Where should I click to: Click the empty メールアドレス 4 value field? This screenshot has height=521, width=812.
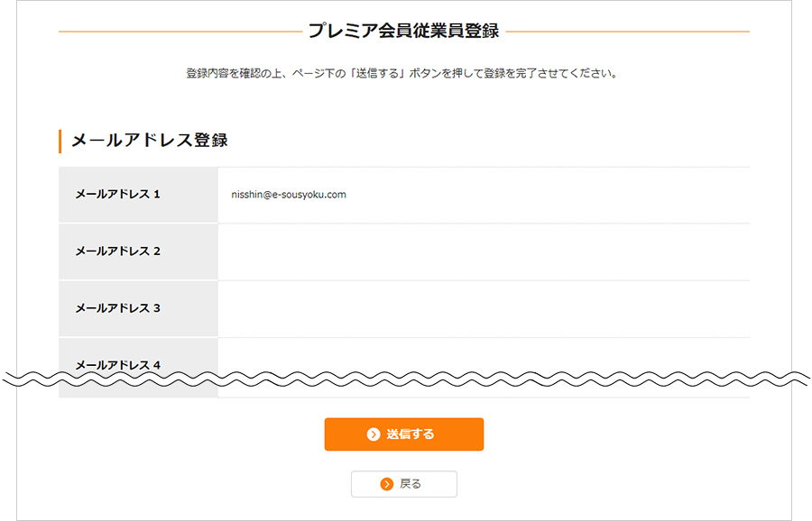click(x=483, y=357)
